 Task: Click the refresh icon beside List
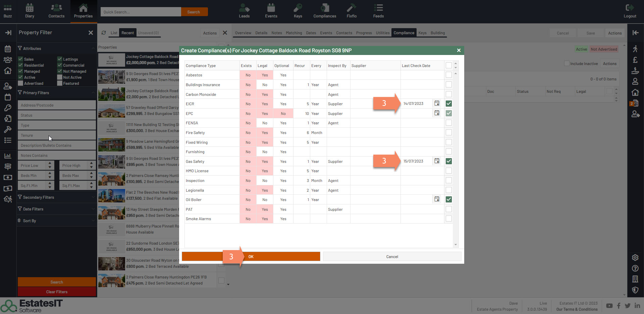(104, 33)
